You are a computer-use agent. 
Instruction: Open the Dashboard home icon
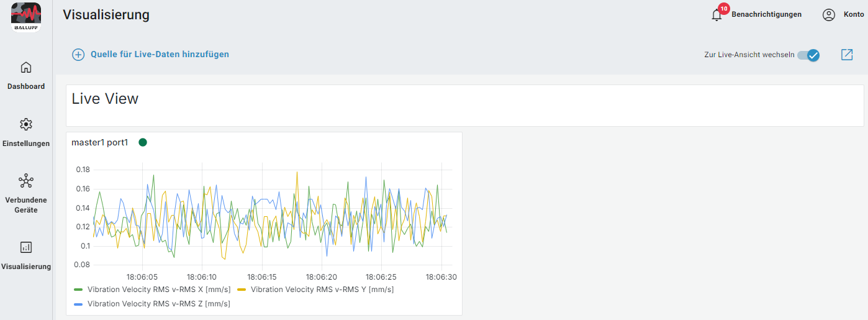pos(26,67)
